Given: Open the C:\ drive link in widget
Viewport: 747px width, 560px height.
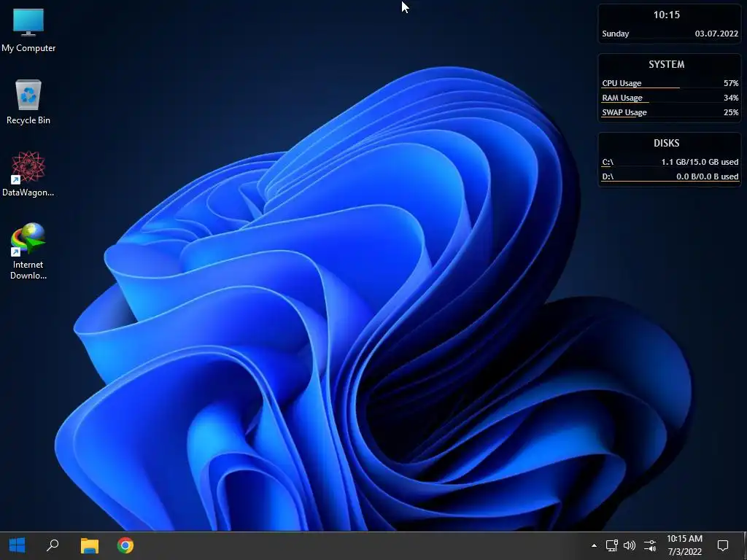Looking at the screenshot, I should [x=608, y=162].
